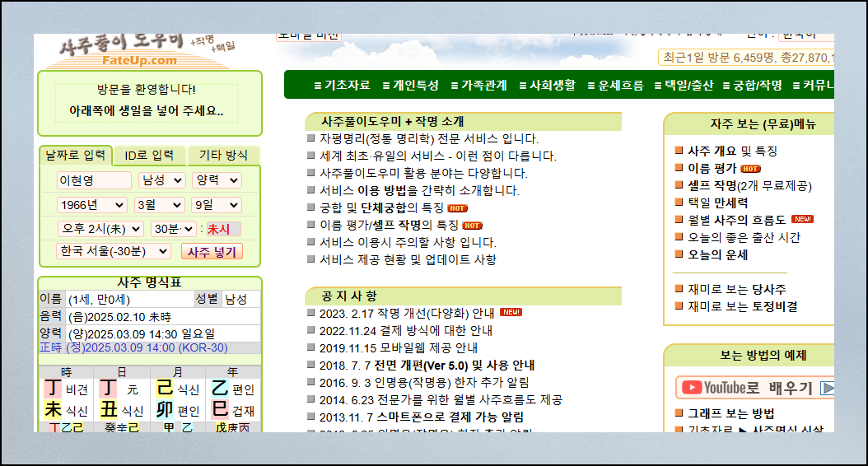Open 세계 최초·유일의 서비스 link
Screen dimensions: 868x466
pyautogui.click(x=438, y=156)
